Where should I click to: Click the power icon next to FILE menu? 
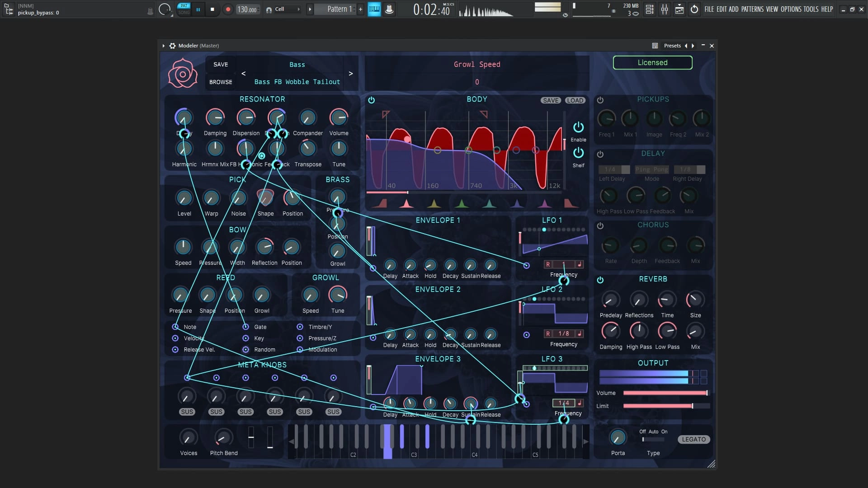click(x=694, y=9)
